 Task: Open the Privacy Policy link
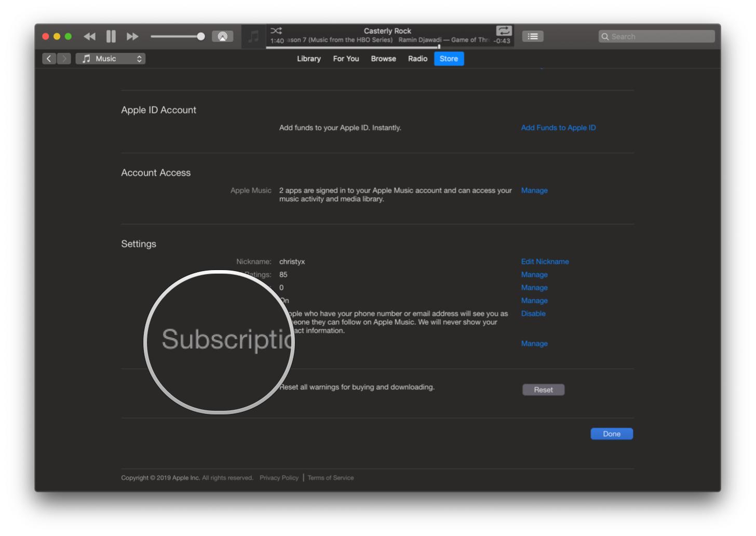point(279,478)
